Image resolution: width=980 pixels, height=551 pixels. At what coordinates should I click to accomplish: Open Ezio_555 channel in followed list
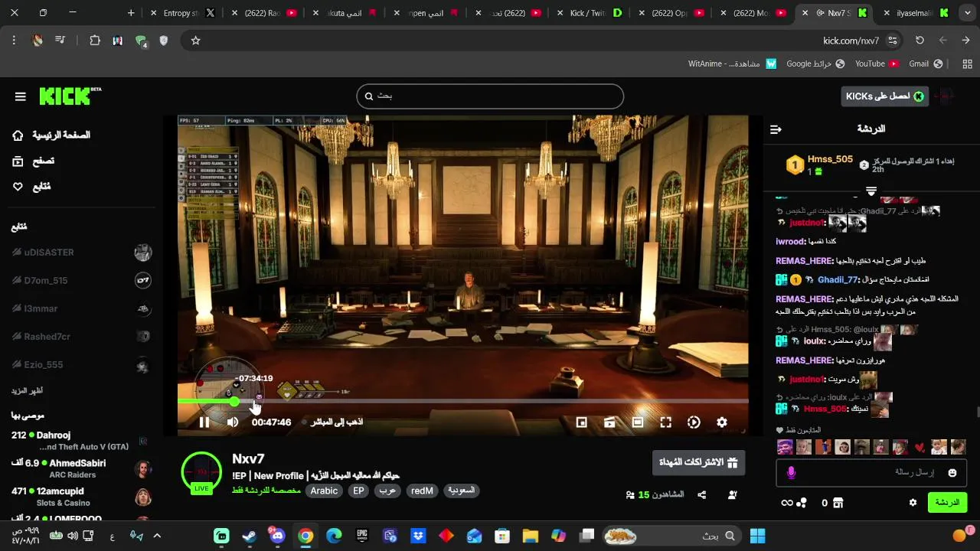(81, 365)
